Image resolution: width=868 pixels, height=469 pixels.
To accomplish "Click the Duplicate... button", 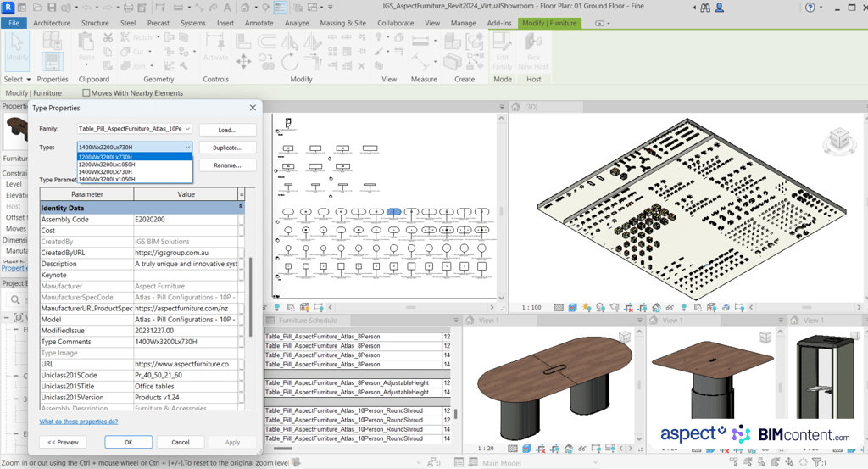I will coord(227,148).
